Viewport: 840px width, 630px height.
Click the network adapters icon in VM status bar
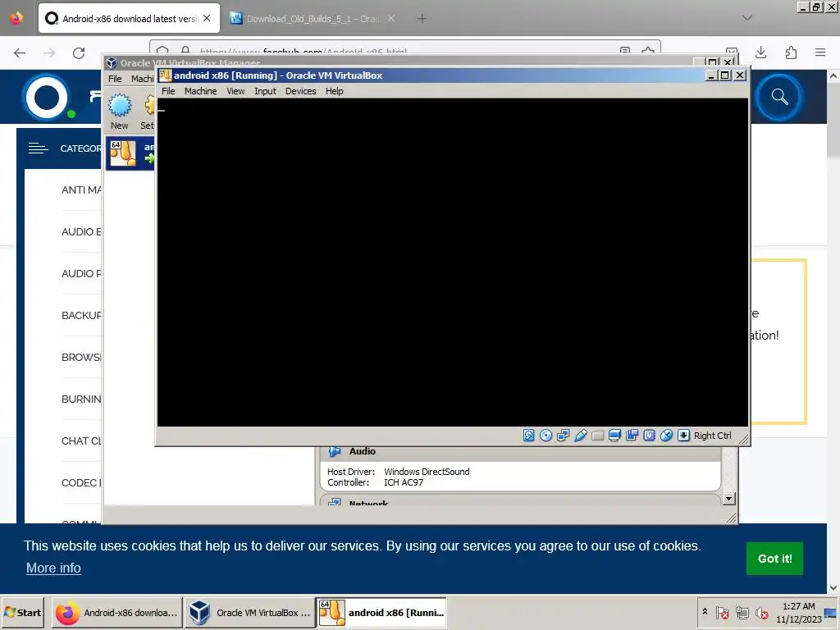coord(563,436)
